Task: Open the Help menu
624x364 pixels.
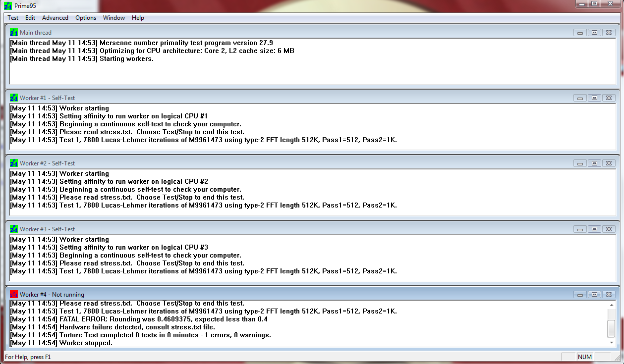Action: coord(138,18)
